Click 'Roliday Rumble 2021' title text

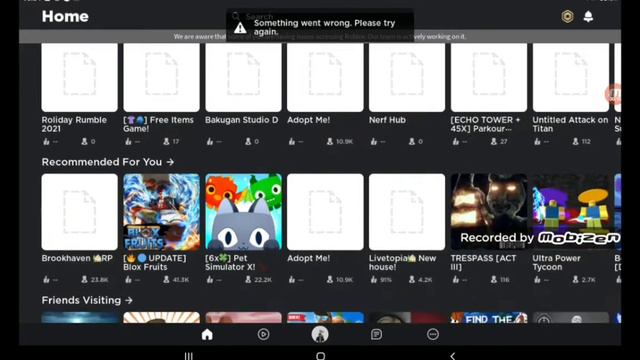pyautogui.click(x=74, y=124)
